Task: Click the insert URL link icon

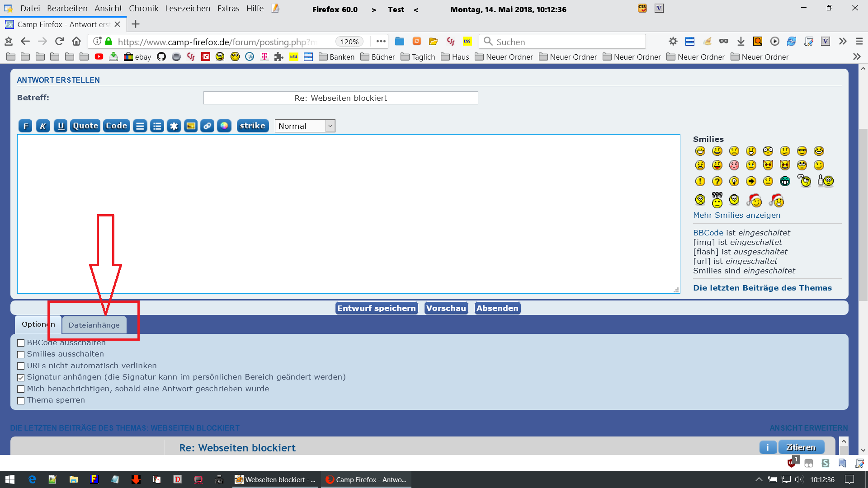Action: pyautogui.click(x=208, y=126)
